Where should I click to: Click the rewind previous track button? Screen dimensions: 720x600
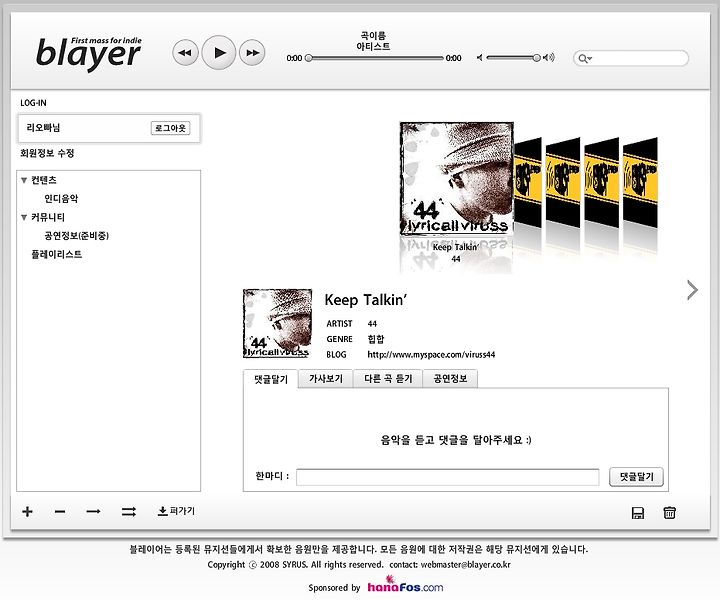[x=186, y=53]
